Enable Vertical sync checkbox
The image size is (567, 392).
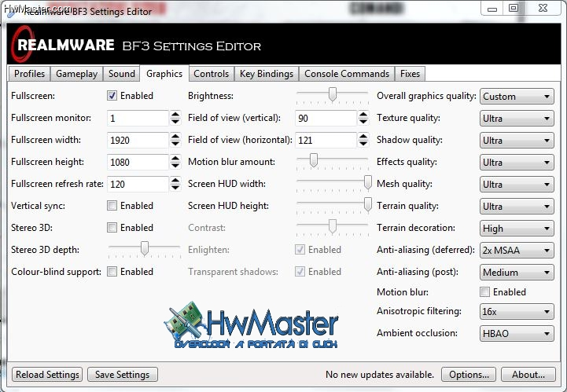pyautogui.click(x=112, y=206)
